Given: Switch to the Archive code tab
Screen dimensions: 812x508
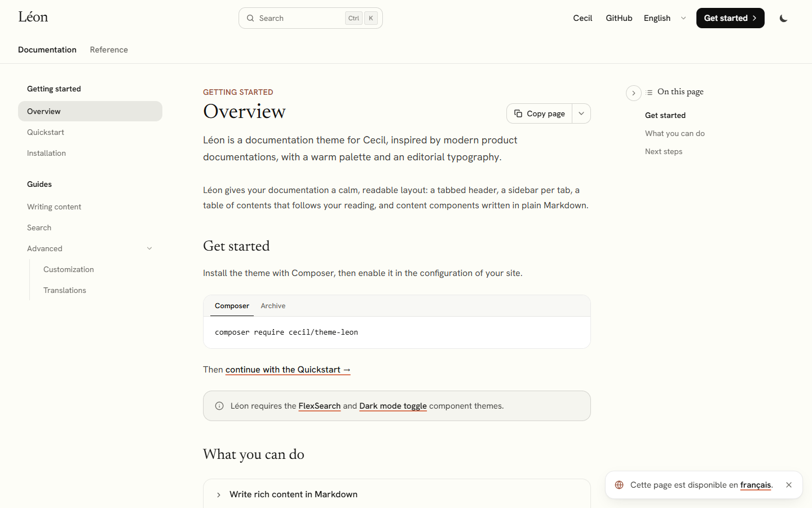Looking at the screenshot, I should point(273,306).
